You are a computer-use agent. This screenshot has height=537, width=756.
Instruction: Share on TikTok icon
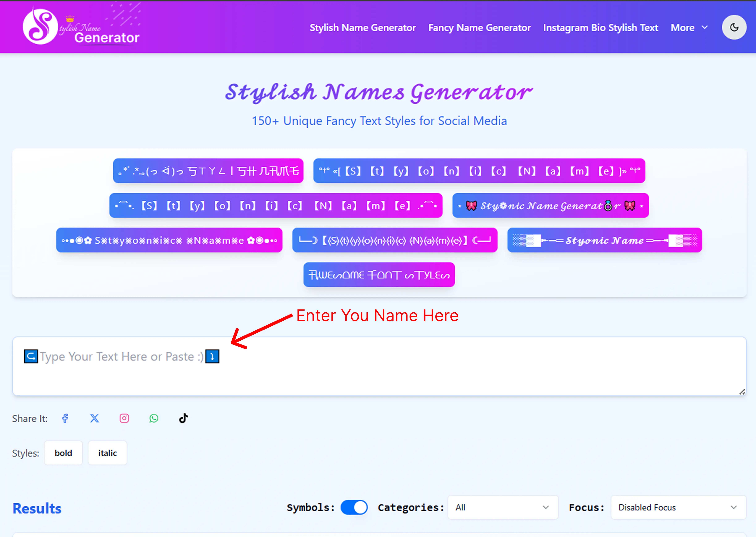183,418
